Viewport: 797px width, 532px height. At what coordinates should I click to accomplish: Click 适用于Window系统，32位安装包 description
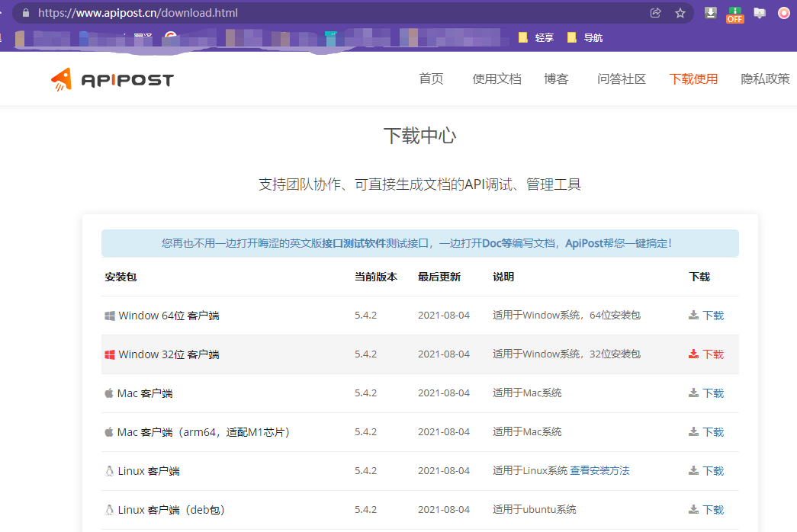point(566,354)
